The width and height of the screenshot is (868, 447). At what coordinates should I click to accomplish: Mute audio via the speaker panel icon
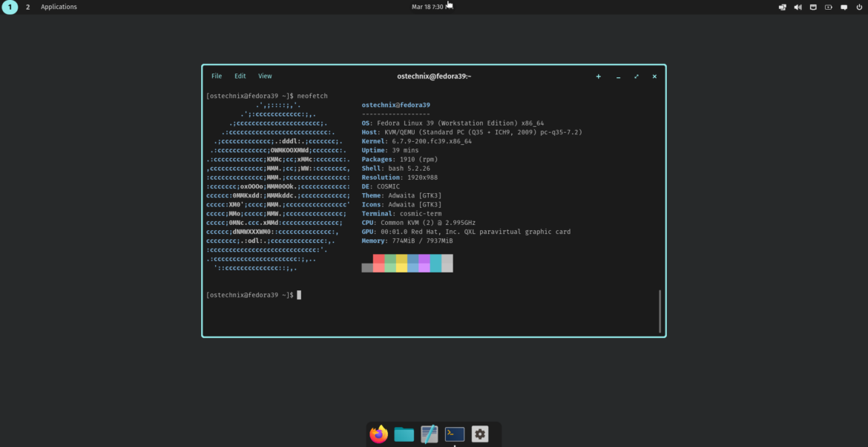796,7
